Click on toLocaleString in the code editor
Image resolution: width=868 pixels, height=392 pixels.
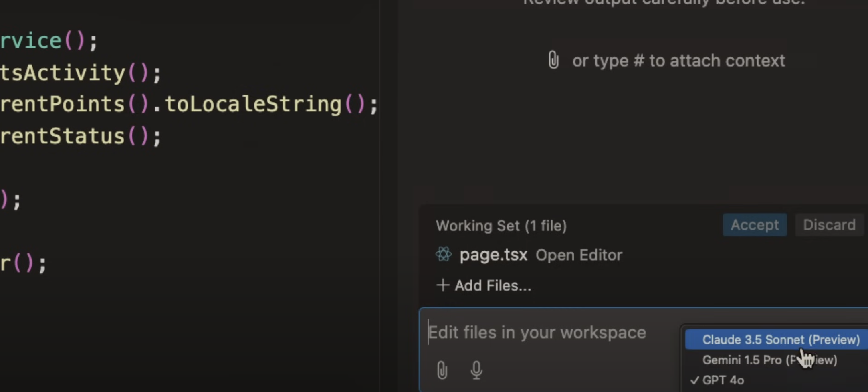(x=252, y=104)
